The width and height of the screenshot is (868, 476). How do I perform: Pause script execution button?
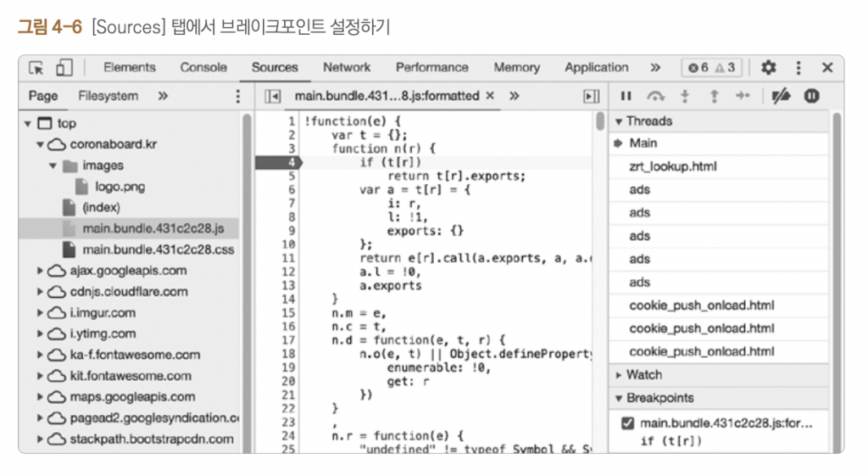(626, 97)
